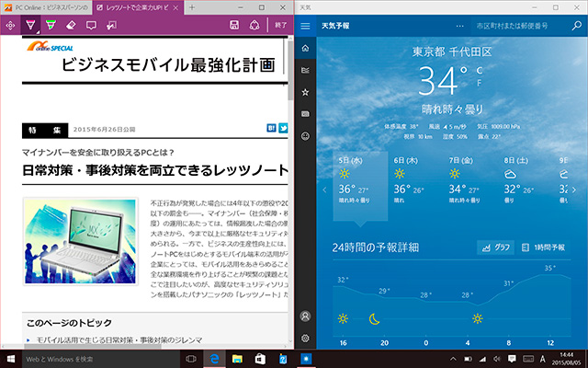Open File Explorer from the taskbar
The height and width of the screenshot is (368, 588).
point(237,359)
